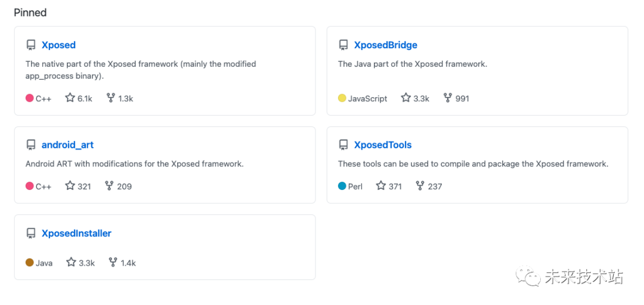The height and width of the screenshot is (305, 644).
Task: Click the blue Perl language dot
Action: [342, 186]
